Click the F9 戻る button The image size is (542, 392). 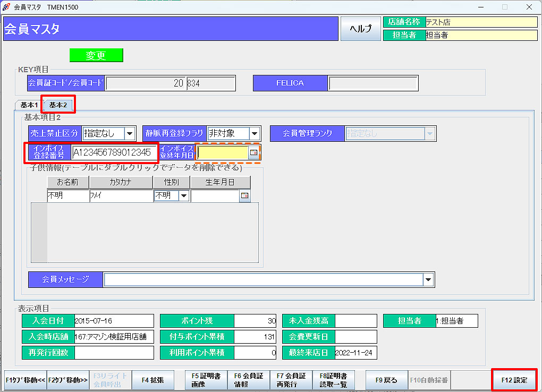pyautogui.click(x=386, y=380)
